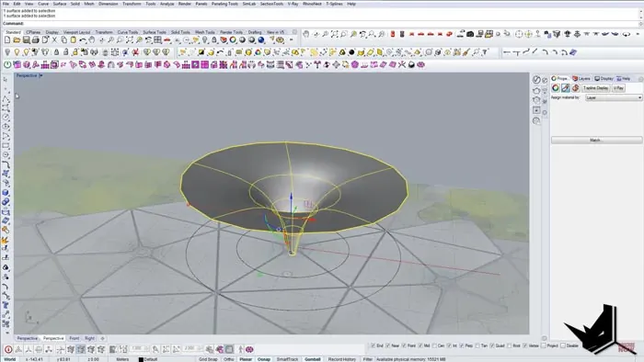Save the model with the Save icon
The width and height of the screenshot is (644, 362).
pos(27,40)
